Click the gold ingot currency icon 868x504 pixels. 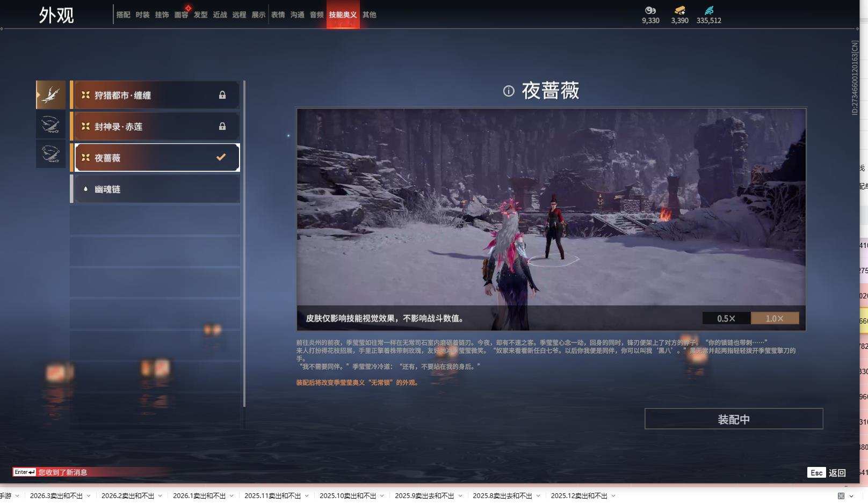(679, 10)
